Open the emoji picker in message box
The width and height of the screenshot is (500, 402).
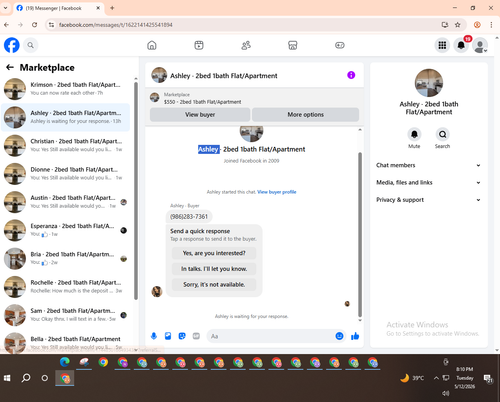coord(339,336)
